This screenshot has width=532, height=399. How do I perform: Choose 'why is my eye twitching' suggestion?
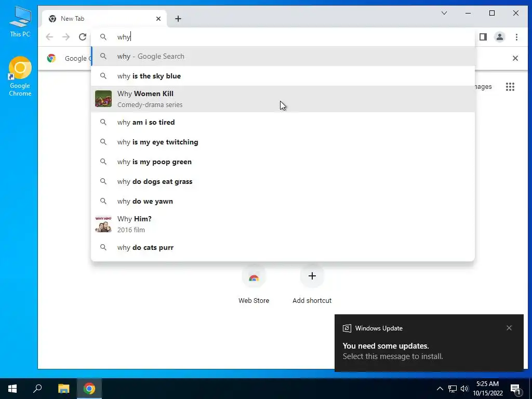coord(283,142)
